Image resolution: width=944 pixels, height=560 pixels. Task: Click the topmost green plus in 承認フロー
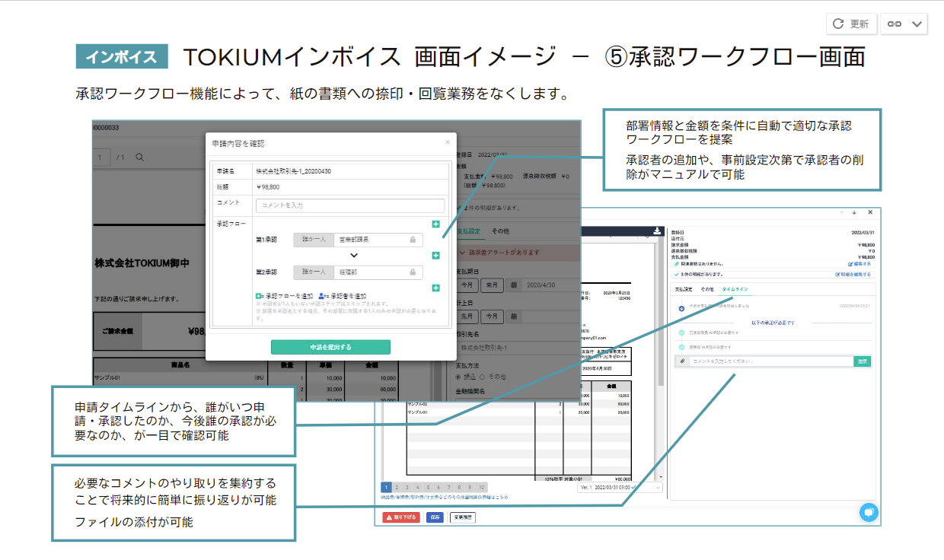[x=435, y=224]
